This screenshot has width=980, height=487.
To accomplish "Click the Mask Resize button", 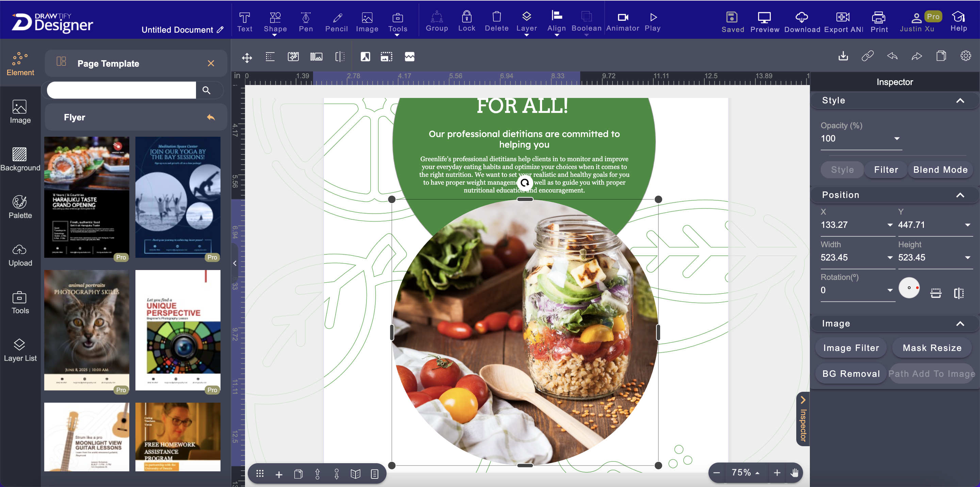I will 932,348.
